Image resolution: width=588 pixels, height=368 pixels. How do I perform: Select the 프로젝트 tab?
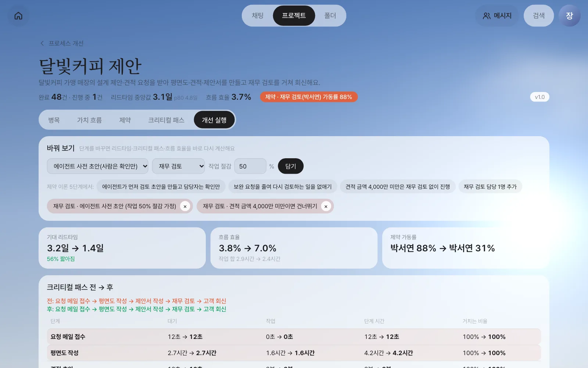tap(294, 16)
